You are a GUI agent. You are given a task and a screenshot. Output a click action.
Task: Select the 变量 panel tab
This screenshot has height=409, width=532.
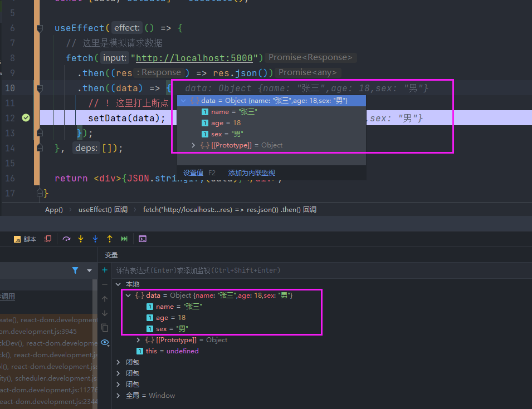tap(111, 255)
